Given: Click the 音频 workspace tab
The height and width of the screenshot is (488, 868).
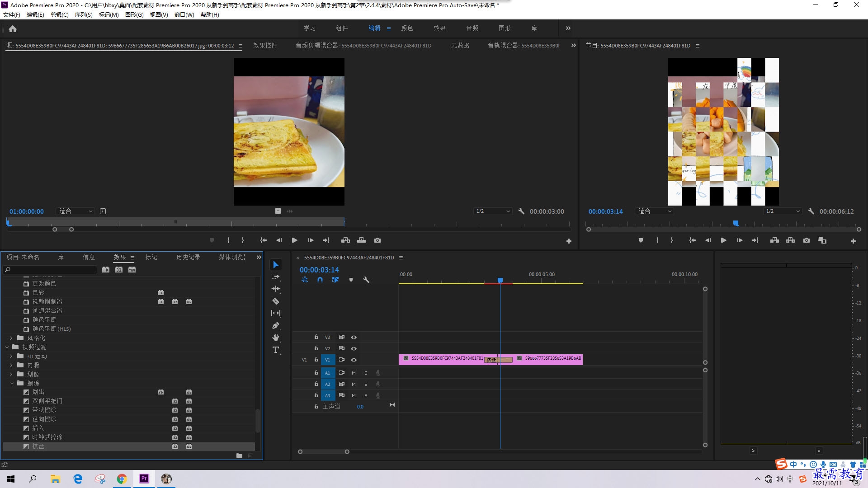Looking at the screenshot, I should pyautogui.click(x=472, y=28).
